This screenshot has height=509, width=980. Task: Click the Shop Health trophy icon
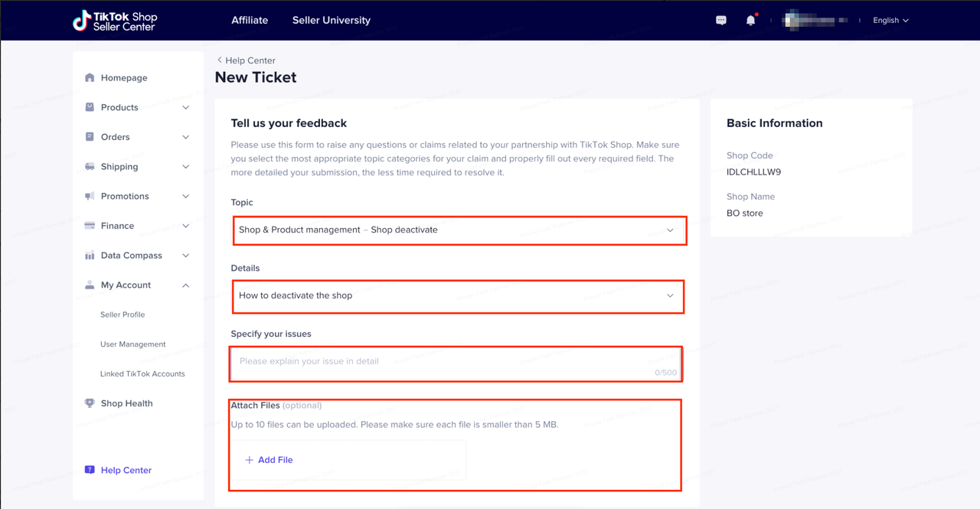90,403
